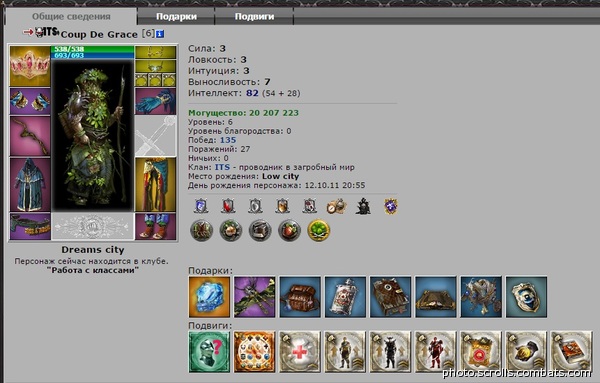Open the blue crystal gift

tap(209, 297)
